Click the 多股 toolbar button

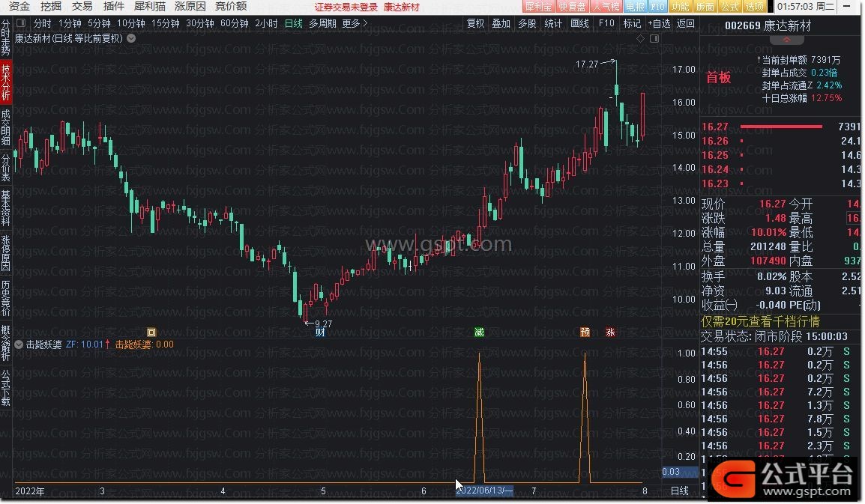coord(528,23)
